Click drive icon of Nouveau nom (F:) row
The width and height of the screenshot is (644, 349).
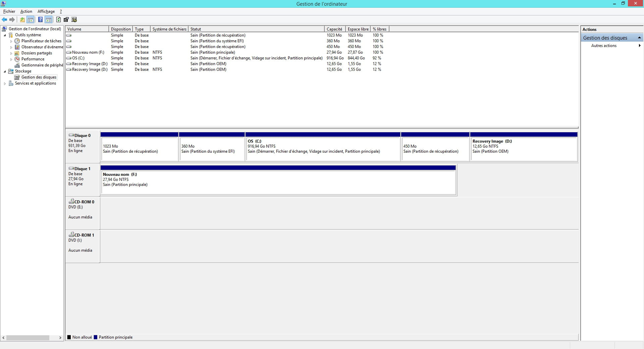(69, 52)
